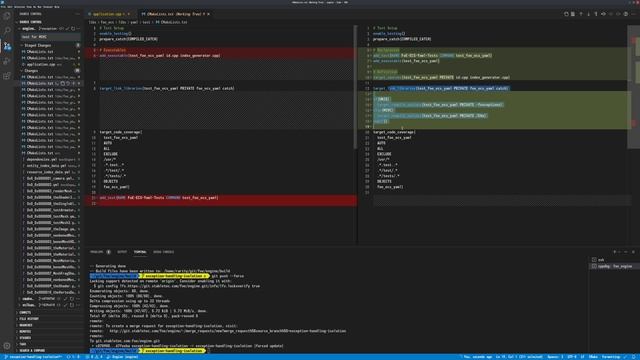Click the left diff editor vertical scrollbar
The height and width of the screenshot is (360, 640).
(x=355, y=87)
